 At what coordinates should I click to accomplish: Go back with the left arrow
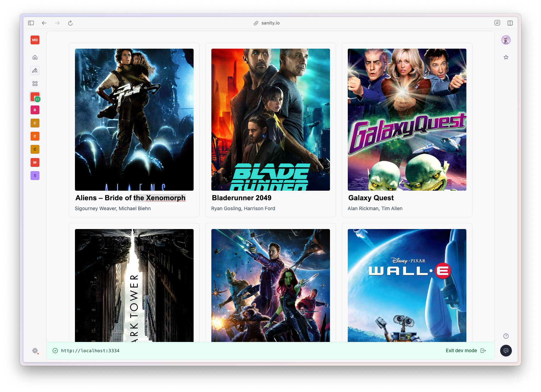[x=44, y=23]
